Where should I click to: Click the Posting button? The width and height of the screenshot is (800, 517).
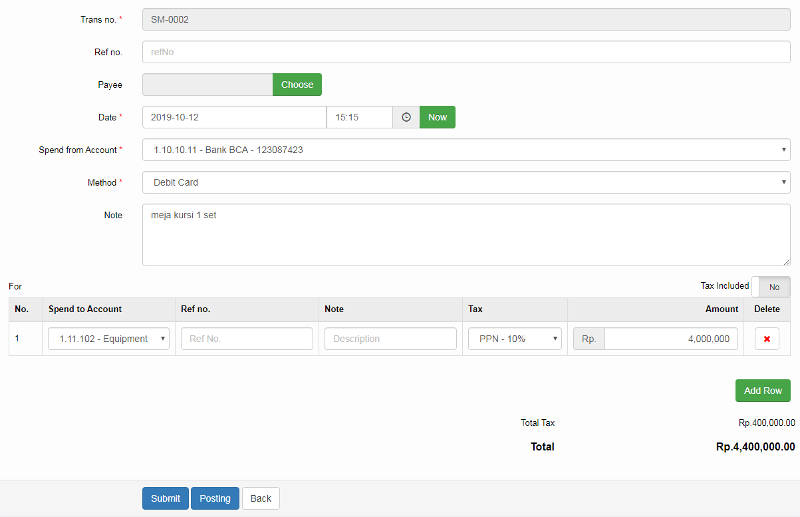[x=215, y=498]
